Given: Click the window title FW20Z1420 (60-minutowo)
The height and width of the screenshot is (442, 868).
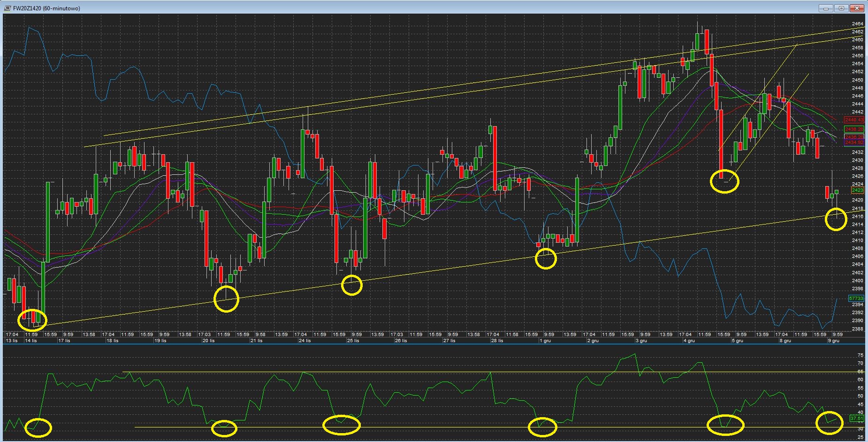Looking at the screenshot, I should pyautogui.click(x=46, y=8).
